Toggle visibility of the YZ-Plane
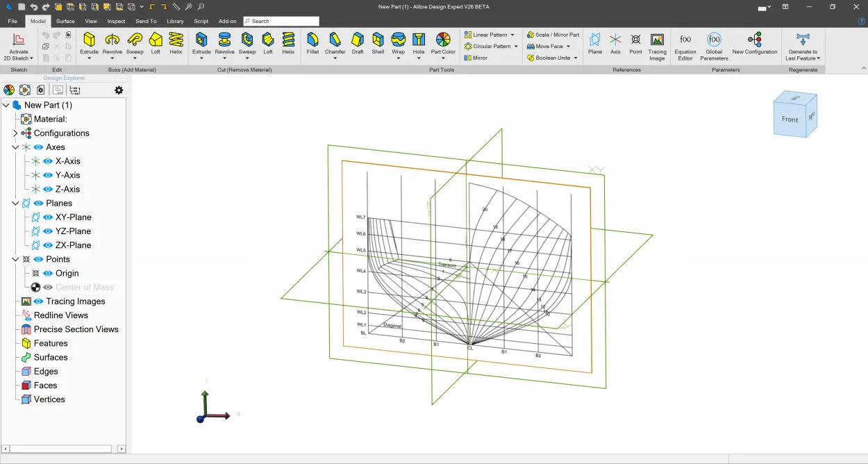Viewport: 868px width, 464px height. pos(49,231)
